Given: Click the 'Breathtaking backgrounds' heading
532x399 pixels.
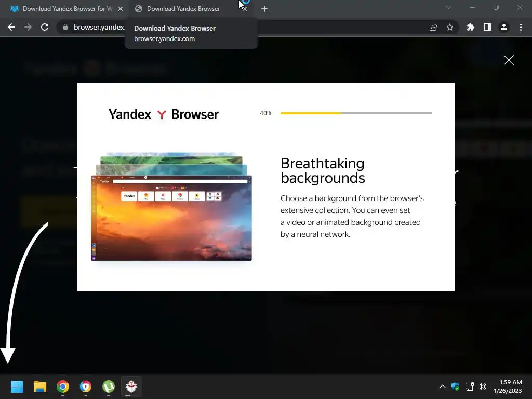Looking at the screenshot, I should click(323, 170).
